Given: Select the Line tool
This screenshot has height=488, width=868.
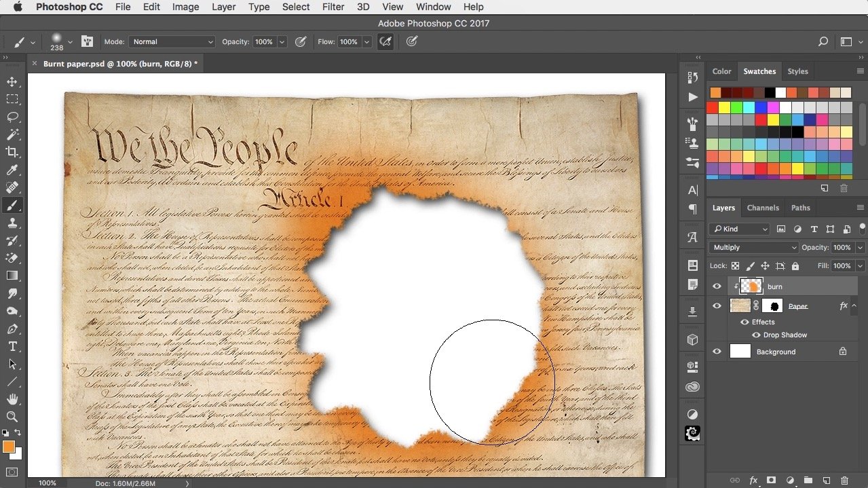Looking at the screenshot, I should click(12, 381).
